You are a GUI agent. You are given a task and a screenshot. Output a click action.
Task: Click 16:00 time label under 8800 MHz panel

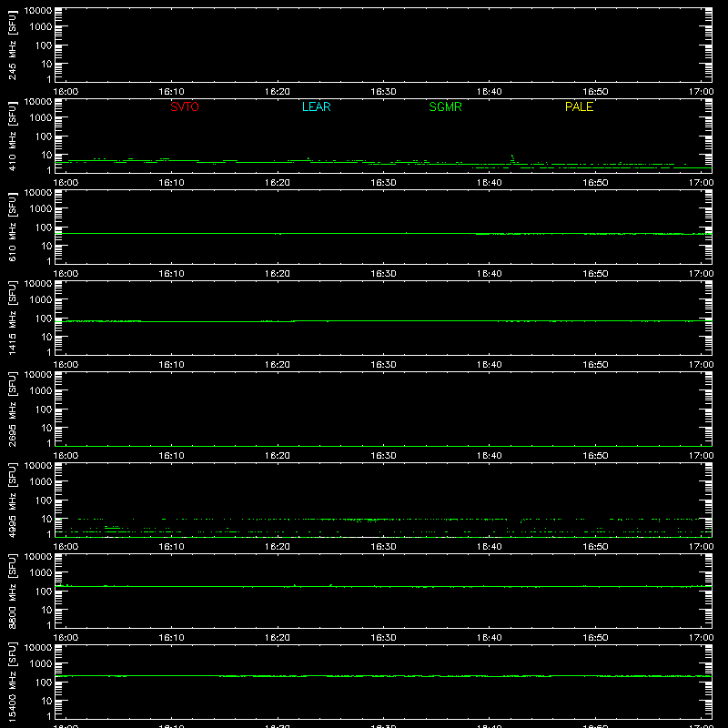click(66, 638)
